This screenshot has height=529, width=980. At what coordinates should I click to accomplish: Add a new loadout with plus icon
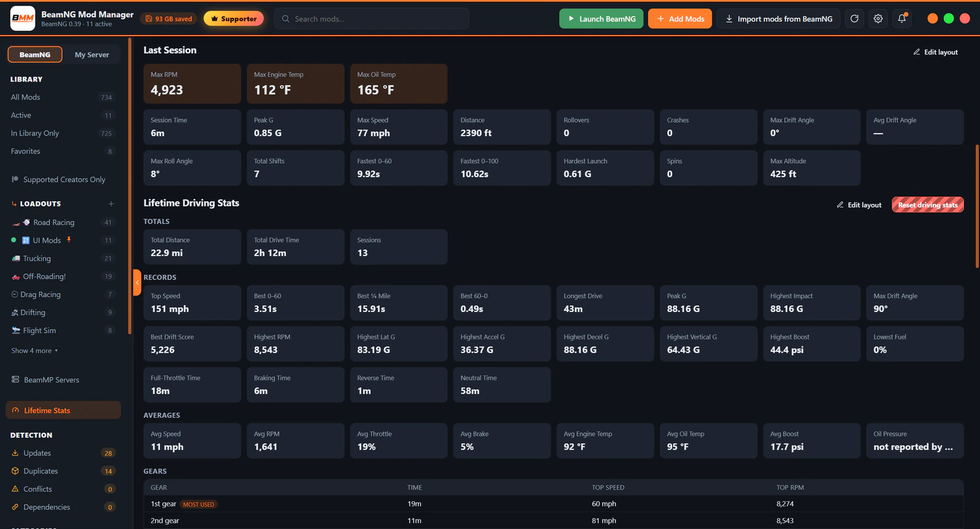tap(111, 204)
